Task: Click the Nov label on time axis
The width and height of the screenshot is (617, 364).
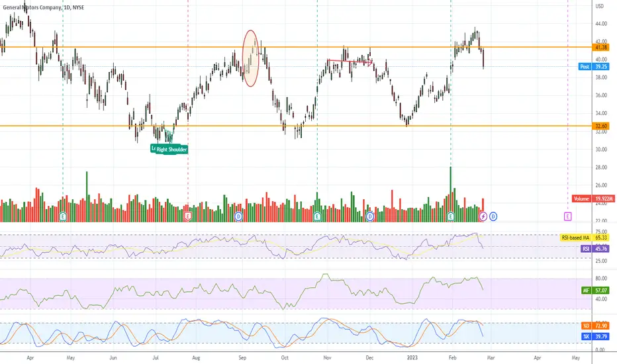Action: (327, 357)
